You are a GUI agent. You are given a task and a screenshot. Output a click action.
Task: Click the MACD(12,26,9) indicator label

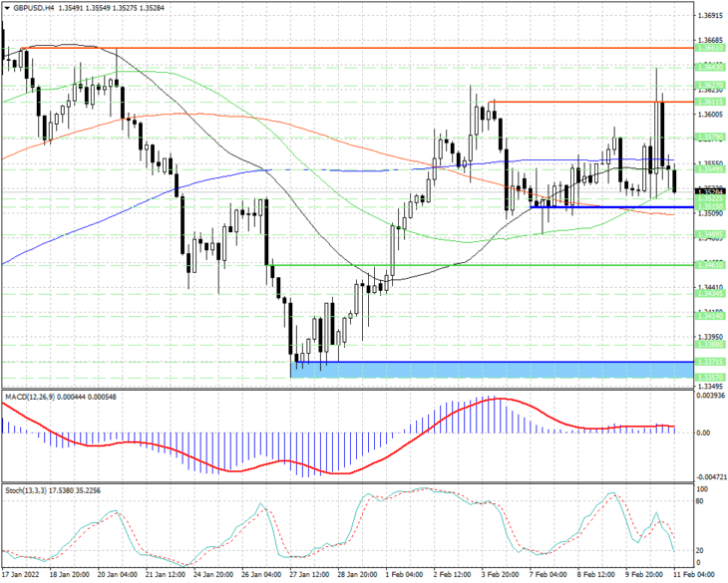(28, 397)
